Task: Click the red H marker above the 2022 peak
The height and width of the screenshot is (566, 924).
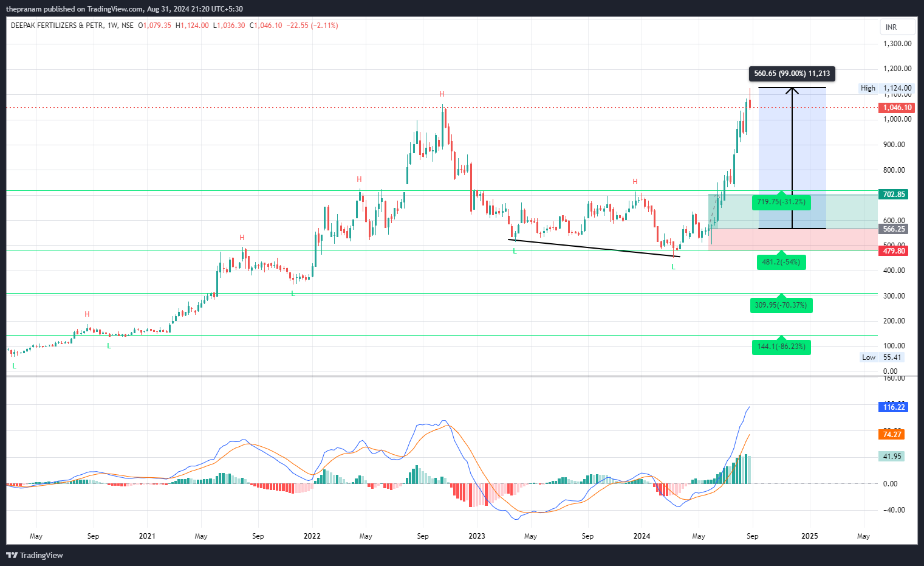Action: pyautogui.click(x=442, y=94)
